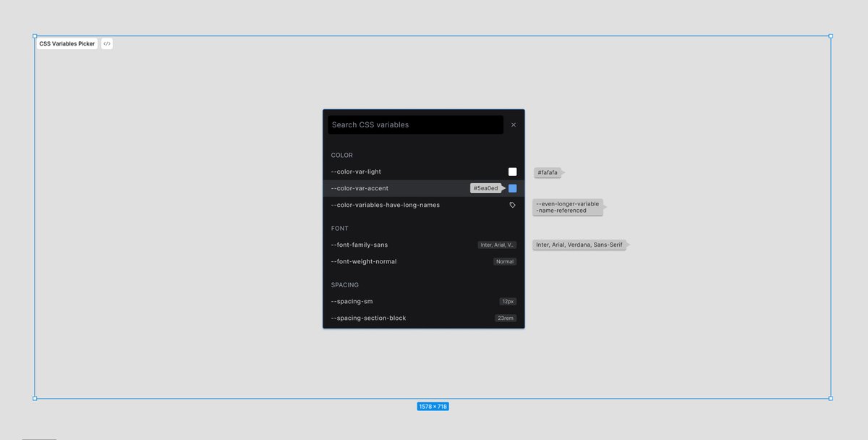
Task: Click the SPACING section heading
Action: point(345,284)
